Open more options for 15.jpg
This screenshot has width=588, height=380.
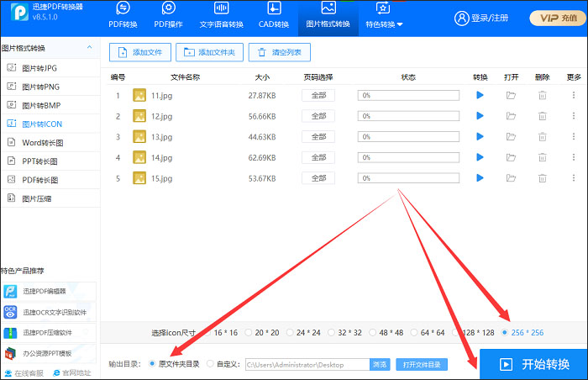point(574,178)
